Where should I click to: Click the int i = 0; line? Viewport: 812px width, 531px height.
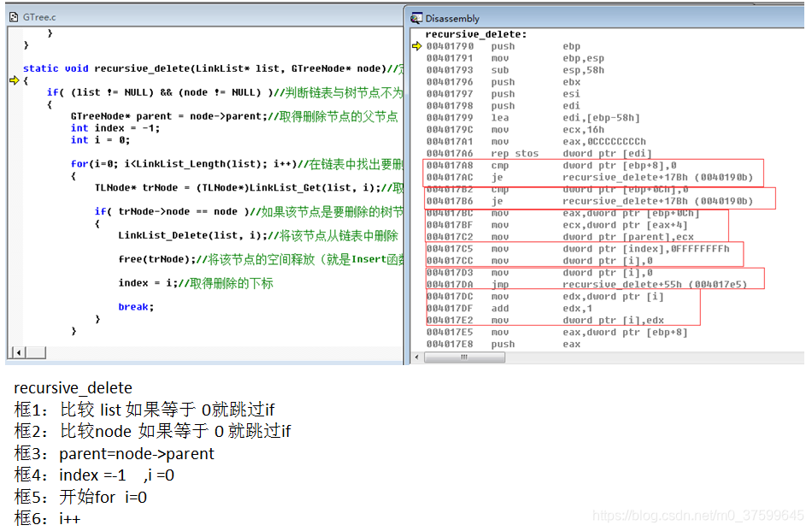tap(101, 140)
